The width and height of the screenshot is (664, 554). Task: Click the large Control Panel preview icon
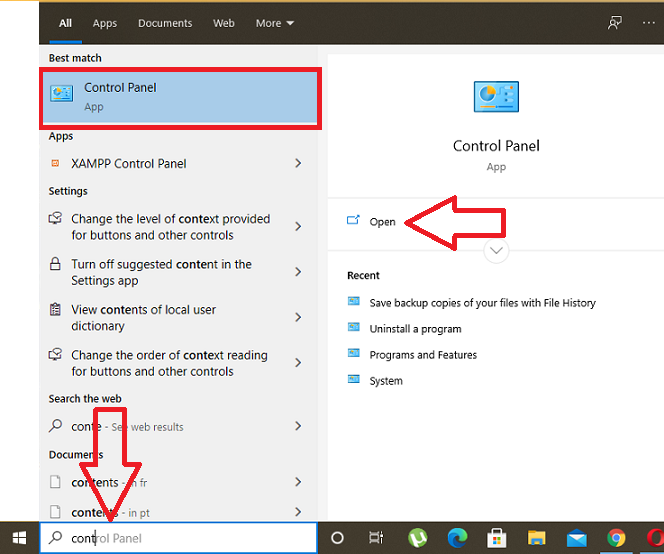pyautogui.click(x=496, y=97)
